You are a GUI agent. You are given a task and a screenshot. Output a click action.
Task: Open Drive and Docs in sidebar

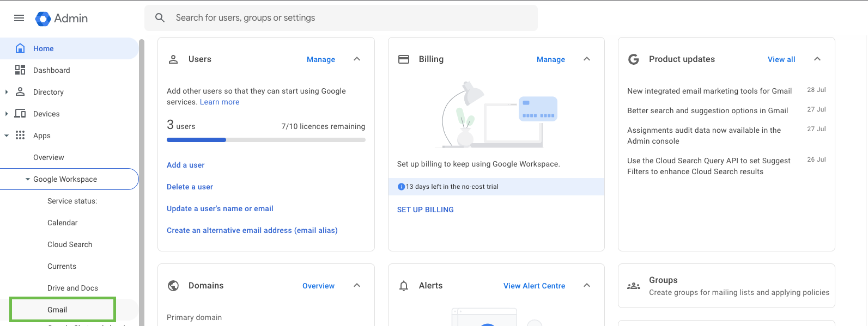point(69,288)
